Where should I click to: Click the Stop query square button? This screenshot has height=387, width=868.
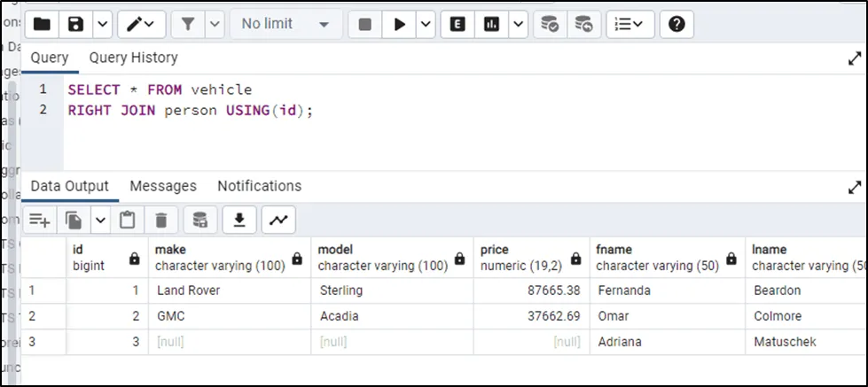[364, 25]
